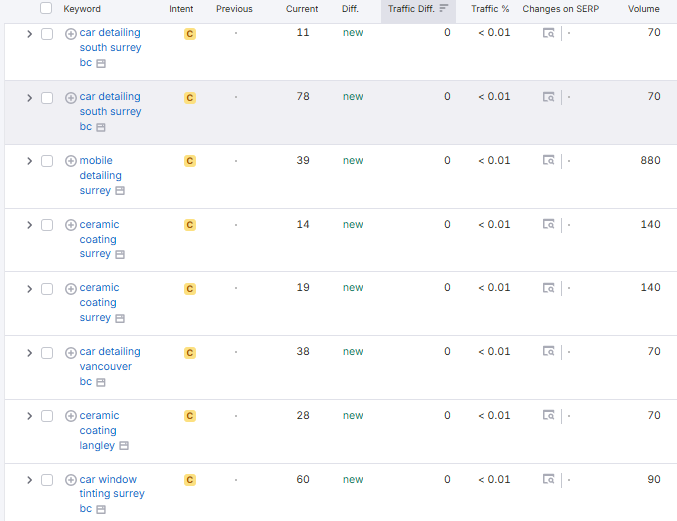Click the plus icon beside ceramic coating langley
This screenshot has height=521, width=677.
(x=71, y=416)
